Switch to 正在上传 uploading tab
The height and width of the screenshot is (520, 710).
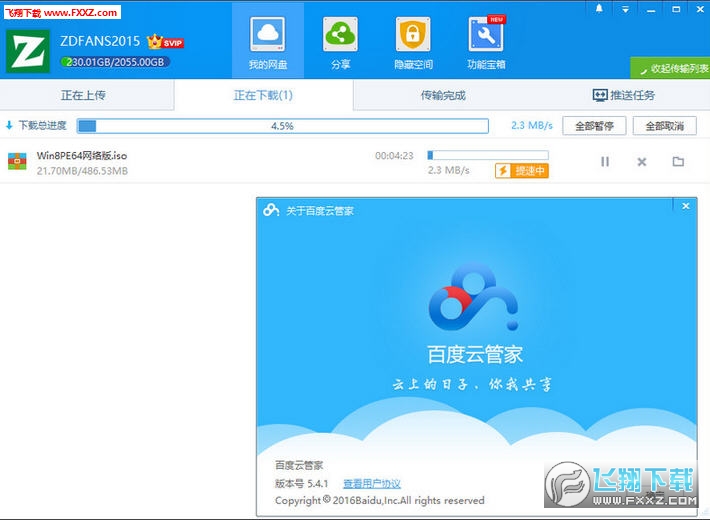pos(83,96)
